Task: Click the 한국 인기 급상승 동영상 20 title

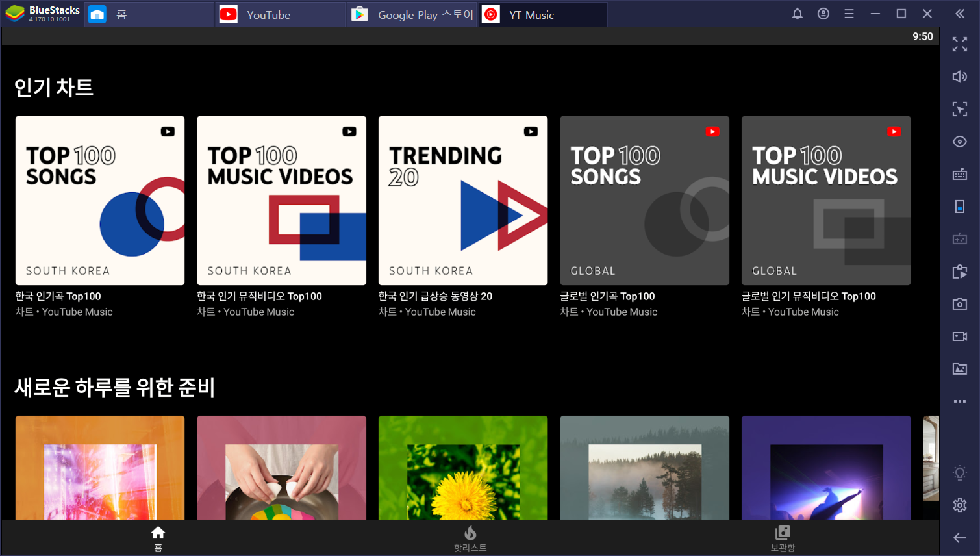Action: pos(435,296)
